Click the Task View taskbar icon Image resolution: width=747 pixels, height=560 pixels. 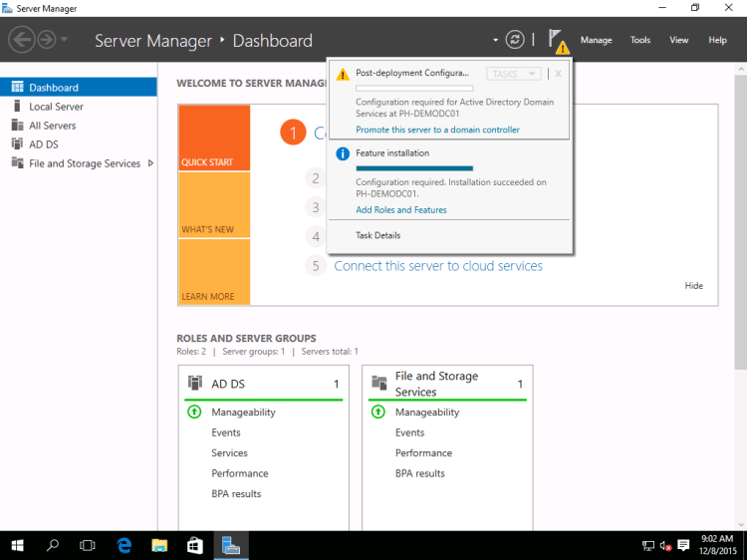88,545
